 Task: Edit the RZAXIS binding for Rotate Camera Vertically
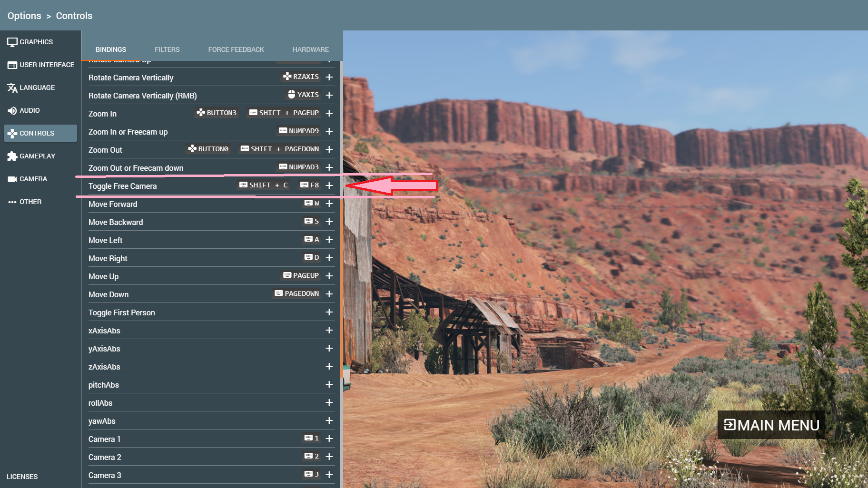(x=301, y=77)
